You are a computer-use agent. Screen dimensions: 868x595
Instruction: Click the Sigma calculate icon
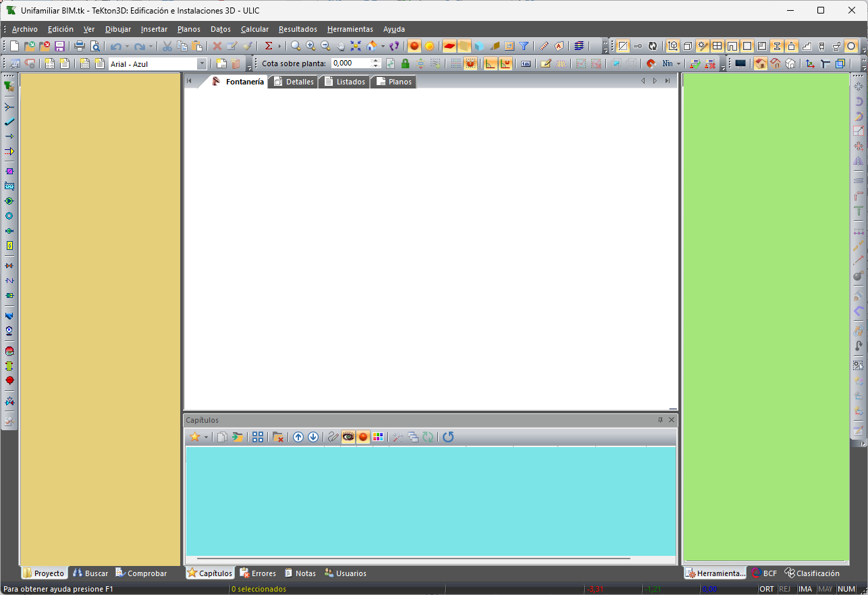[268, 46]
